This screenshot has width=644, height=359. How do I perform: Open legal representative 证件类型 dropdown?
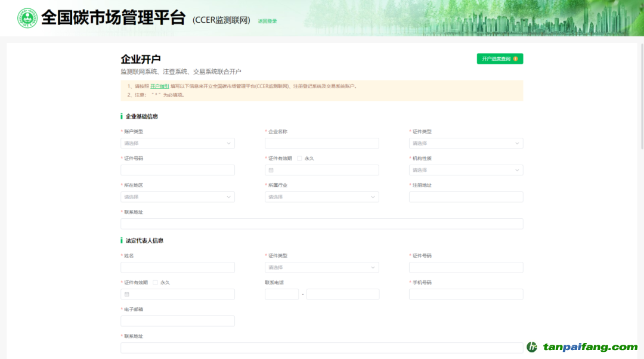(x=321, y=267)
